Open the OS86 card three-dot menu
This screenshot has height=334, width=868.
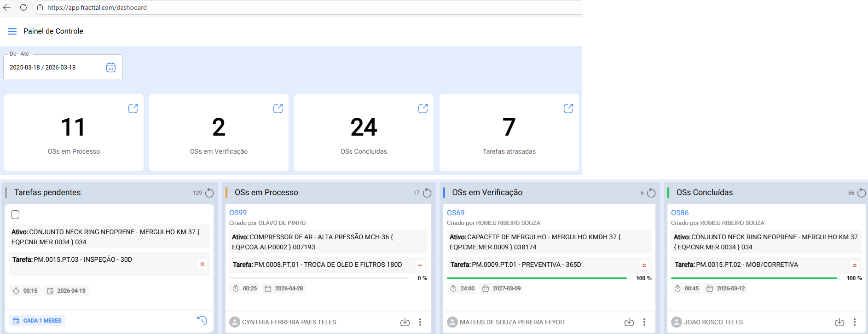[855, 322]
